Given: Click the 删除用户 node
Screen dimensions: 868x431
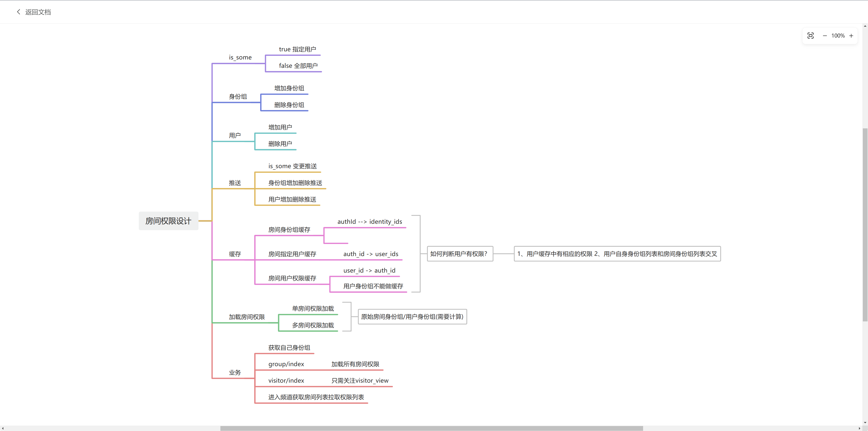Looking at the screenshot, I should point(280,144).
